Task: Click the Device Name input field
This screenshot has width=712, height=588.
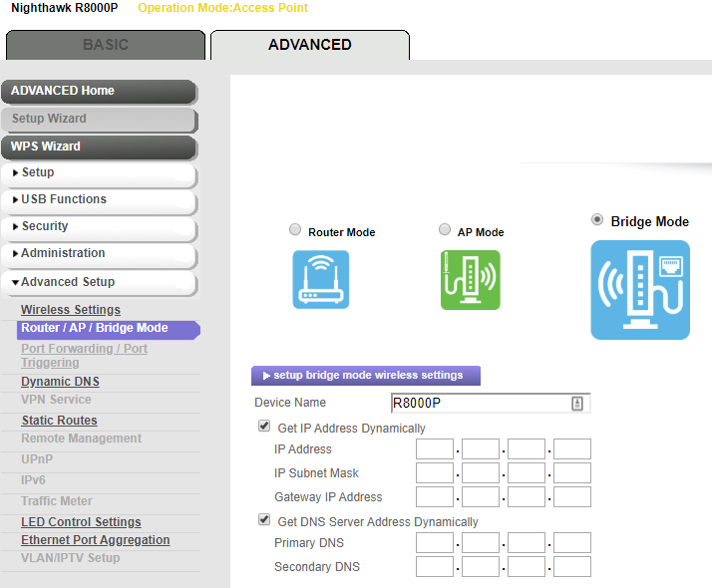Action: [491, 404]
